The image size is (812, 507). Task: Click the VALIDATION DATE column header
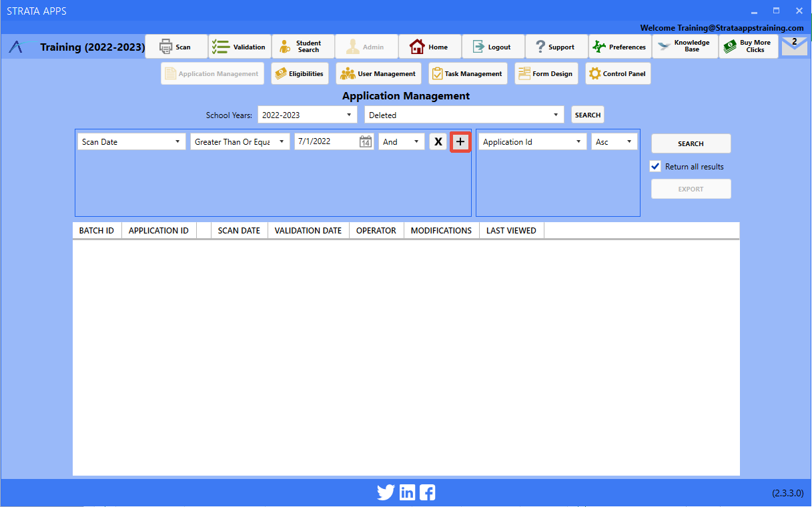pyautogui.click(x=308, y=231)
